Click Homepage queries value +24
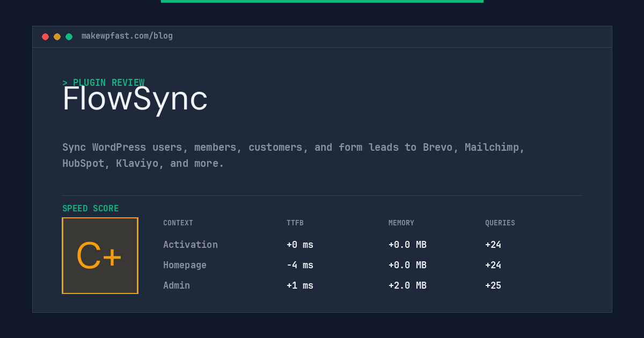Screen dimensions: 644x338 (x=493, y=265)
